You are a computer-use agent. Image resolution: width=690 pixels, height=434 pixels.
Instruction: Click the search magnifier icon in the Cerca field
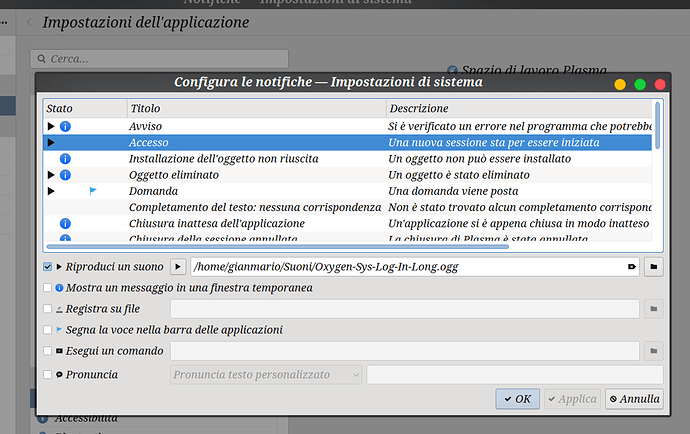42,59
